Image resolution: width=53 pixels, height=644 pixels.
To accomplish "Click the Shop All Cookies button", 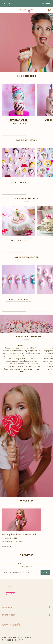I will click(18, 182).
